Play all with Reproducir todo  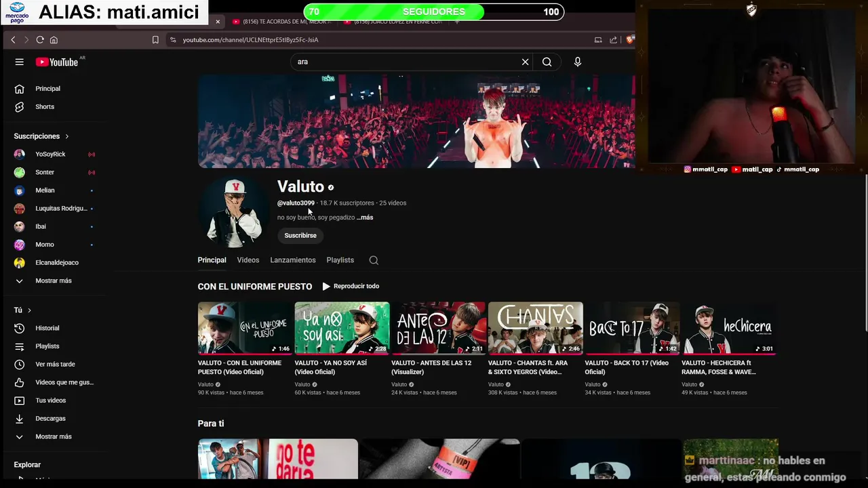pos(351,286)
